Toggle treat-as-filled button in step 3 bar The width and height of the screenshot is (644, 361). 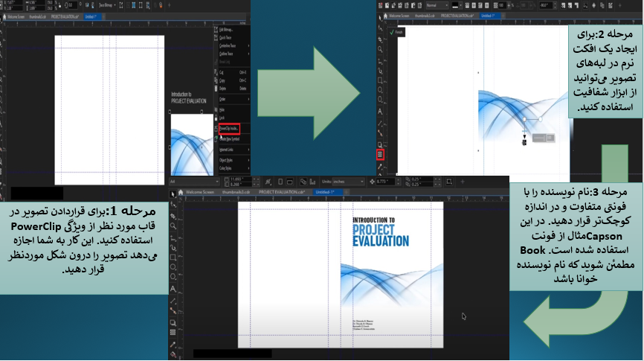pyautogui.click(x=449, y=182)
